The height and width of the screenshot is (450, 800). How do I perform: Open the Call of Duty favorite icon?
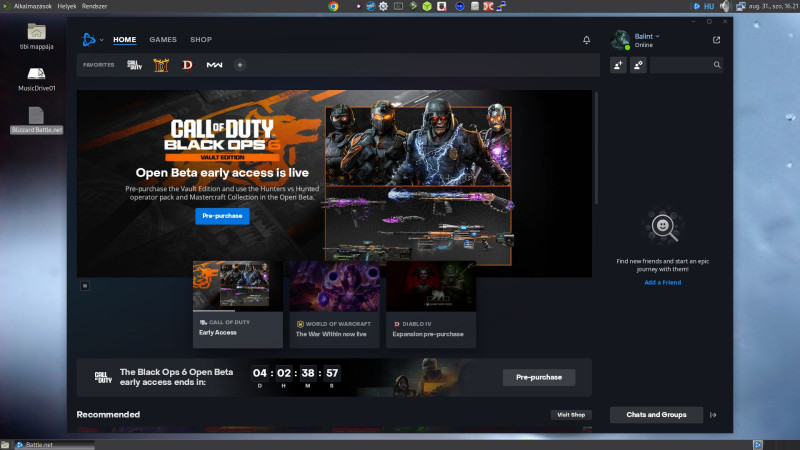[x=134, y=65]
